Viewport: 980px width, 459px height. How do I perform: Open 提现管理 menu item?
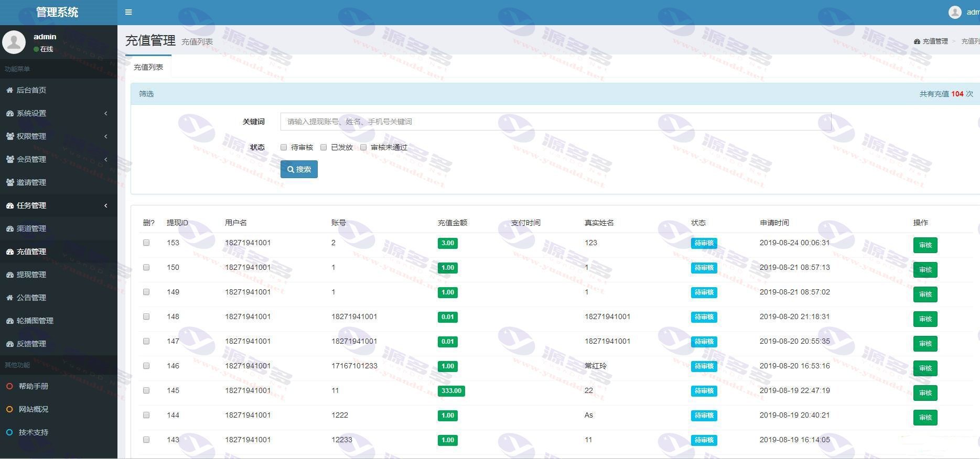tap(59, 275)
